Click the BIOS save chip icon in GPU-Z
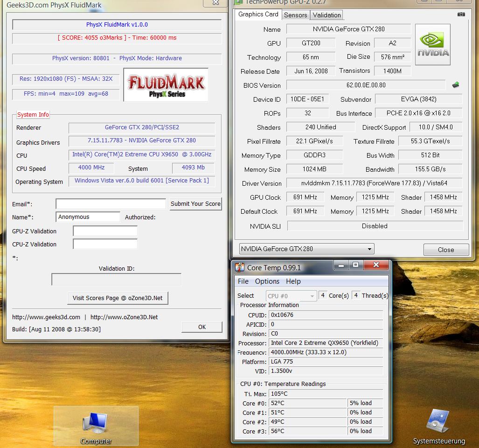Viewport: 479px width, 448px height. click(456, 84)
